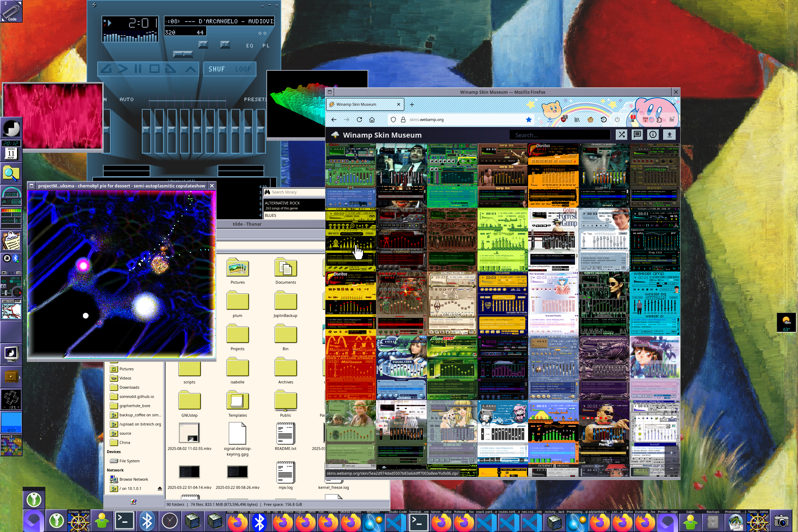The image size is (798, 532).
Task: Eject the 10.1.0.1 network mount
Action: coord(160,488)
